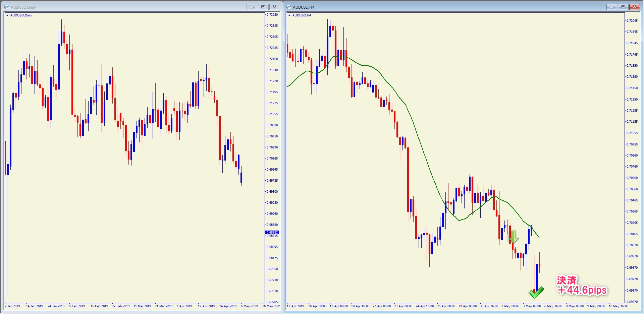The height and width of the screenshot is (314, 644).
Task: Maximize the AUDUSD,Daily chart window
Action: click(x=263, y=7)
